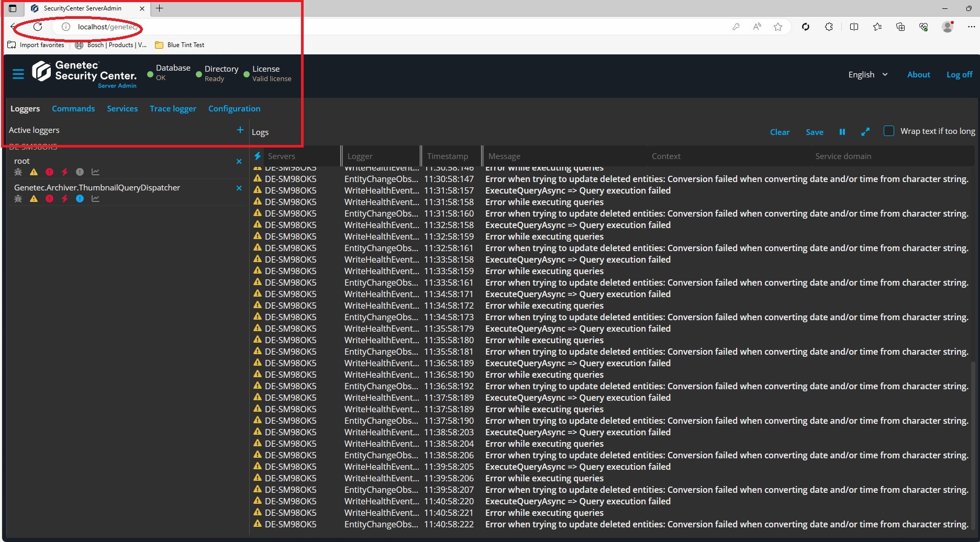980x542 pixels.
Task: Toggle blue info level on ThumbnailQueryDispatcher
Action: tap(80, 199)
